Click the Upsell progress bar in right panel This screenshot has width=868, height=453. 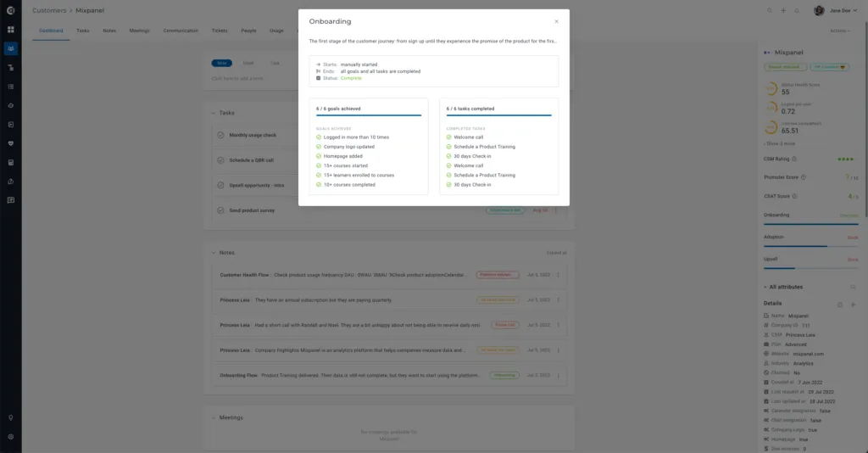(x=811, y=268)
